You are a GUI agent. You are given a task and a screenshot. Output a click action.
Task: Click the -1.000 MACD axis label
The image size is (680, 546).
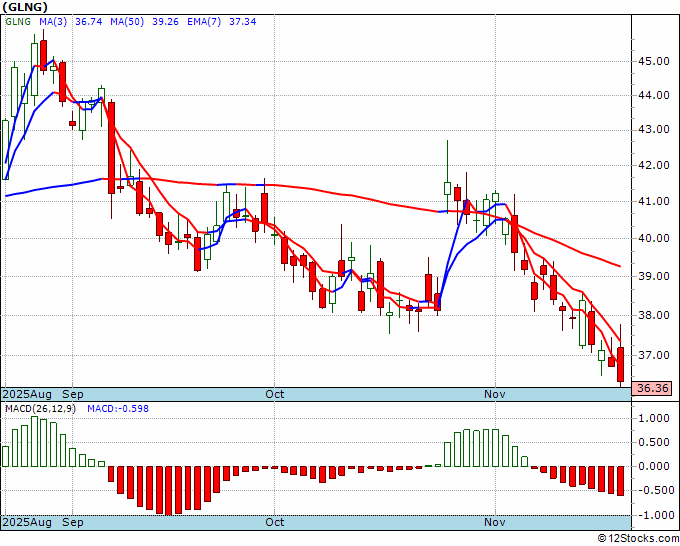click(x=655, y=515)
